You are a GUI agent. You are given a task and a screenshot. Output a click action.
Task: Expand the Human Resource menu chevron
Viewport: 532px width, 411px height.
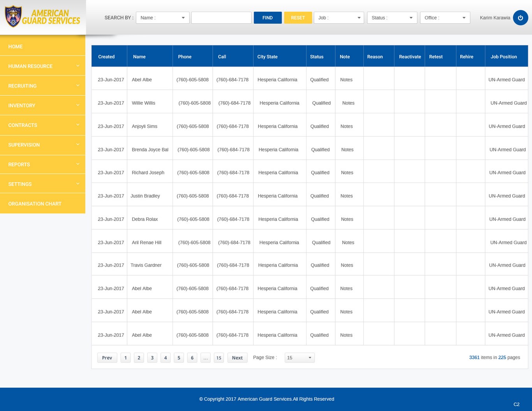pyautogui.click(x=78, y=66)
